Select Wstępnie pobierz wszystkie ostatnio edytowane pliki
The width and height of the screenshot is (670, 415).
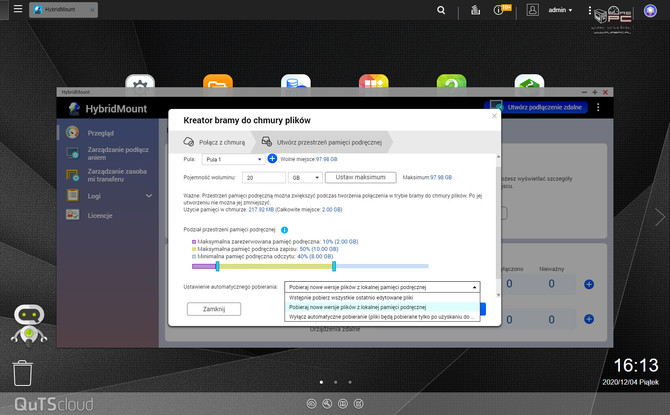pyautogui.click(x=382, y=297)
